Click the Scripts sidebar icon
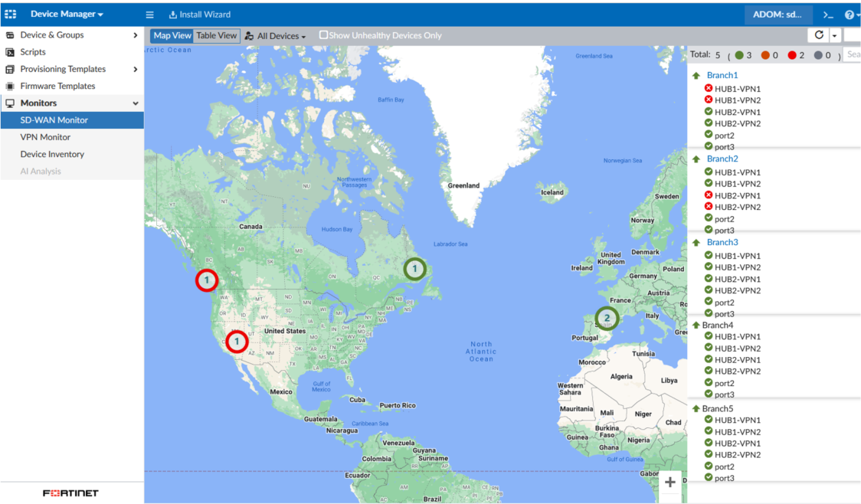861x504 pixels. click(x=10, y=52)
